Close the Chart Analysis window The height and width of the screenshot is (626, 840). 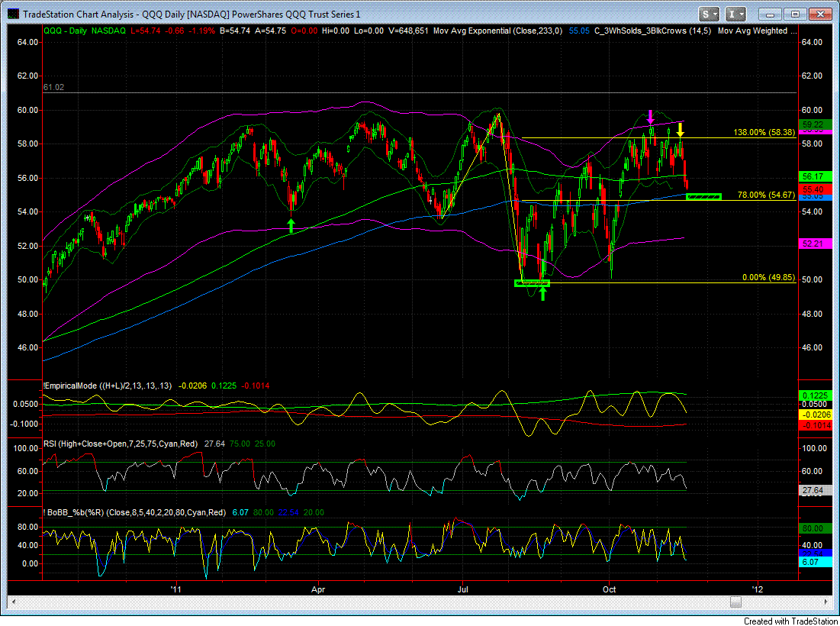(819, 15)
